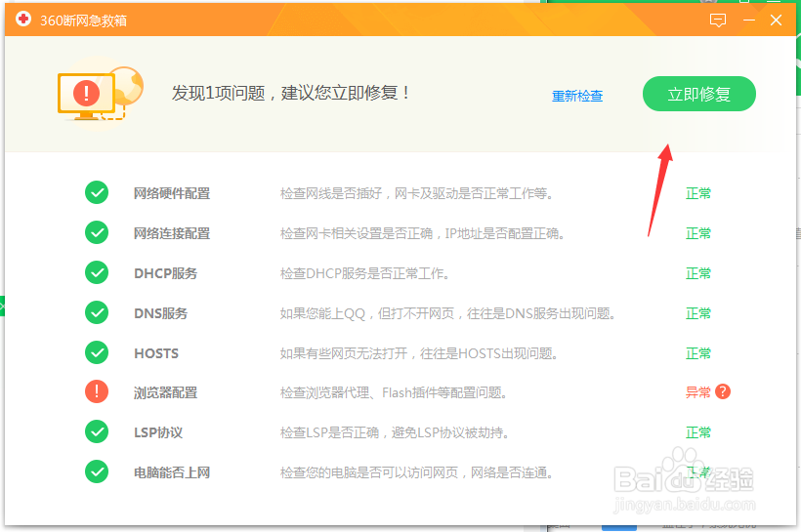Image resolution: width=801 pixels, height=532 pixels.
Task: Click green check icon for DNS服务
Action: coord(97,312)
